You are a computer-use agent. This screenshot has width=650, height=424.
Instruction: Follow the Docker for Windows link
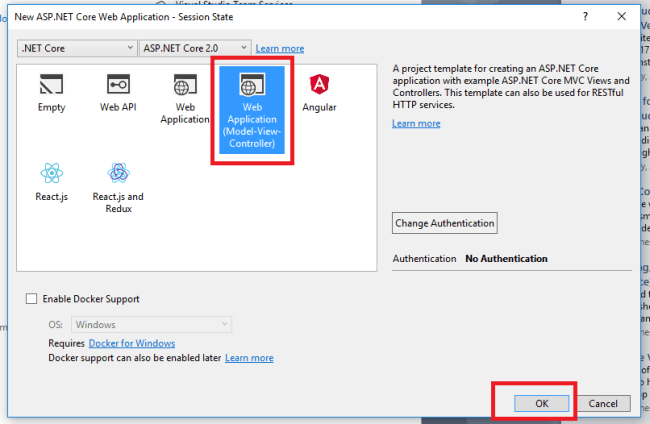coord(132,343)
